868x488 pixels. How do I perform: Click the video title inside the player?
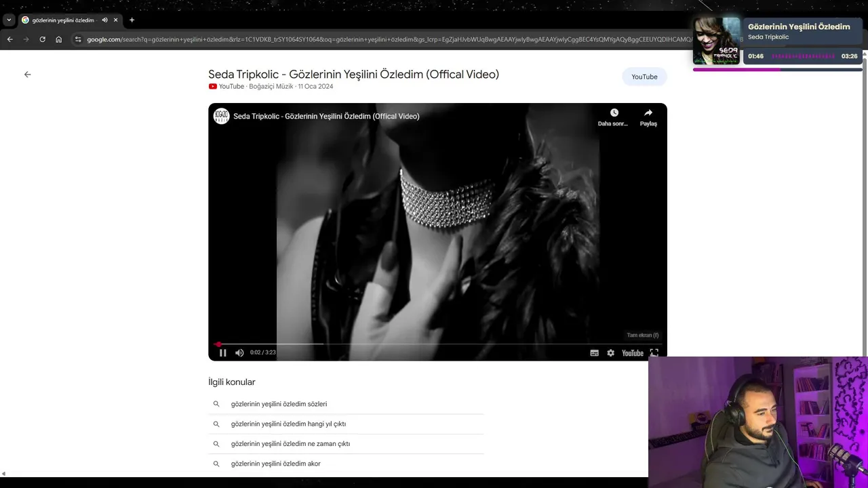(x=326, y=117)
